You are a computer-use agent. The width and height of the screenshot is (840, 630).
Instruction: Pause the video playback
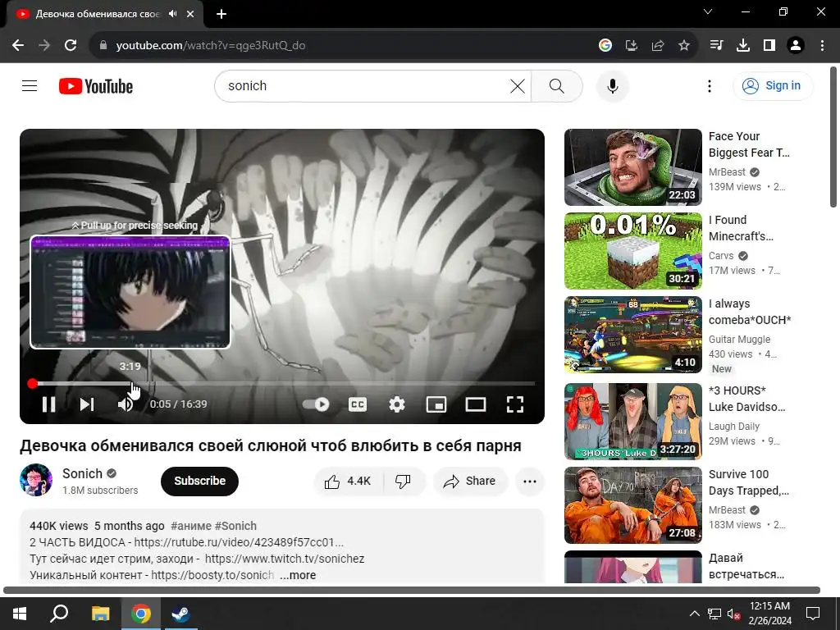tap(48, 404)
